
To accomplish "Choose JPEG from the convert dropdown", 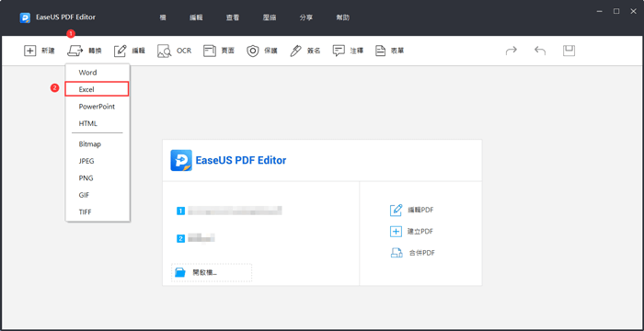I will tap(98, 161).
